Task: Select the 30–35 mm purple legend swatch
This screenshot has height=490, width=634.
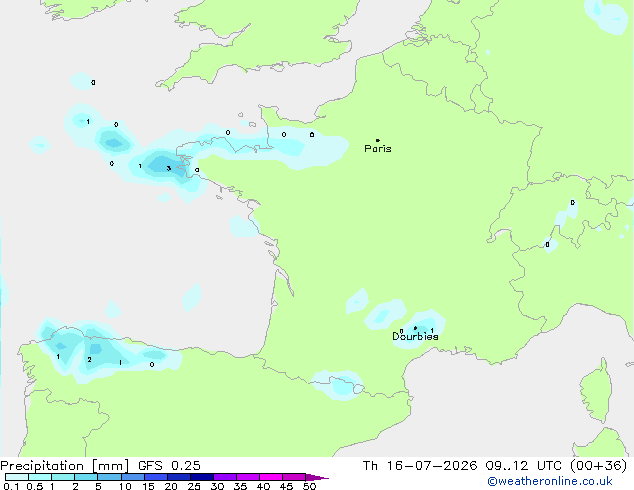Action: pos(224,477)
